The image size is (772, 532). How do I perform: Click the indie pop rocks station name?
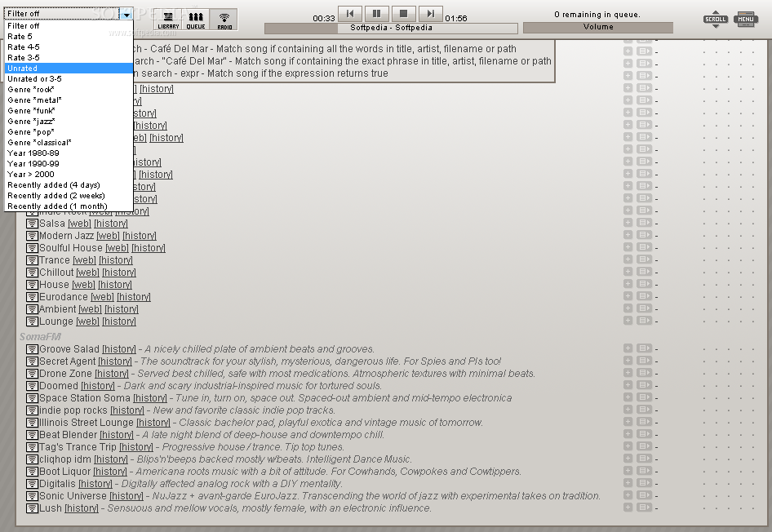73,410
